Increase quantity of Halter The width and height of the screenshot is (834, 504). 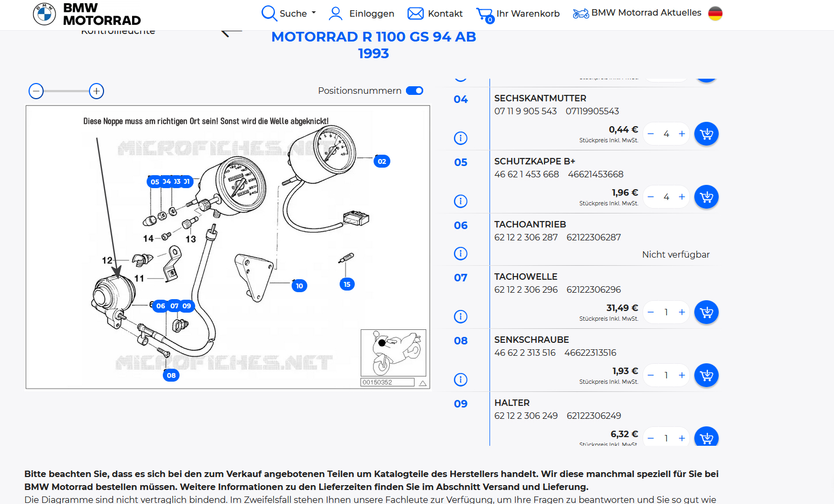coord(682,438)
